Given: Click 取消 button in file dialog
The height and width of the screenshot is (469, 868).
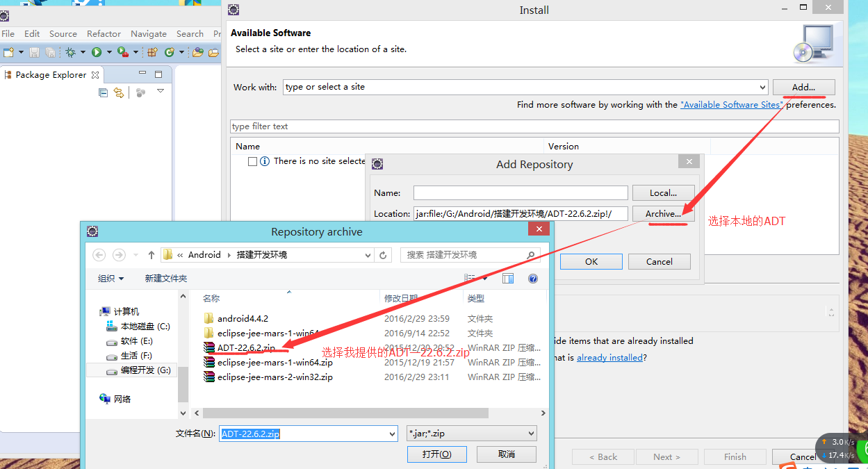Looking at the screenshot, I should pos(507,454).
